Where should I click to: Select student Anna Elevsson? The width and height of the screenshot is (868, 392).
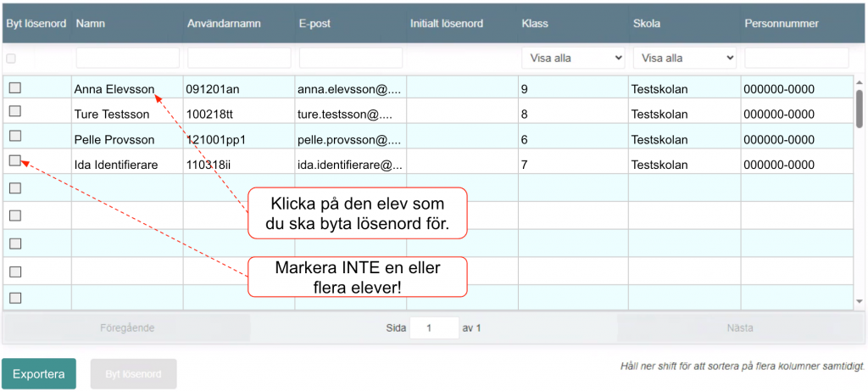(114, 89)
